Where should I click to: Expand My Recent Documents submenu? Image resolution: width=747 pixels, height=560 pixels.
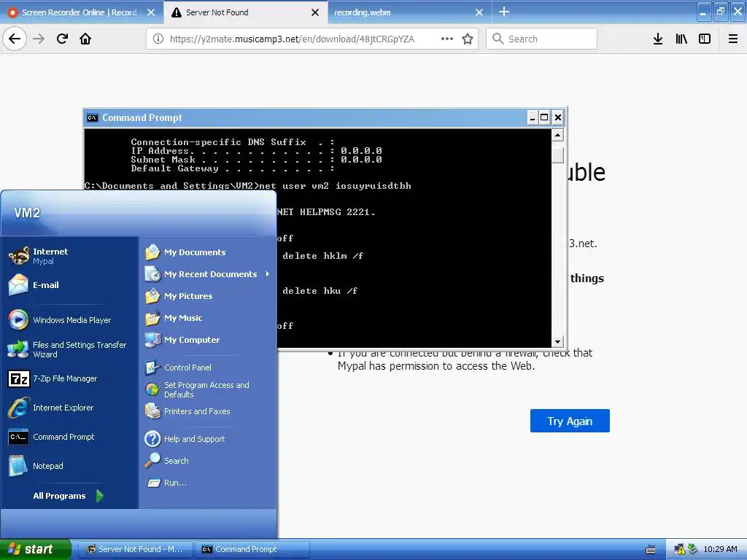[x=208, y=274]
